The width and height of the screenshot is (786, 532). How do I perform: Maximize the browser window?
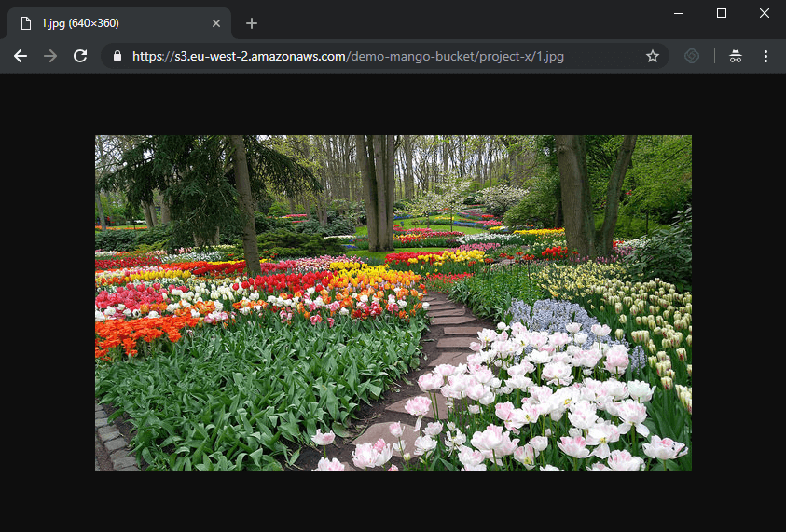[722, 13]
